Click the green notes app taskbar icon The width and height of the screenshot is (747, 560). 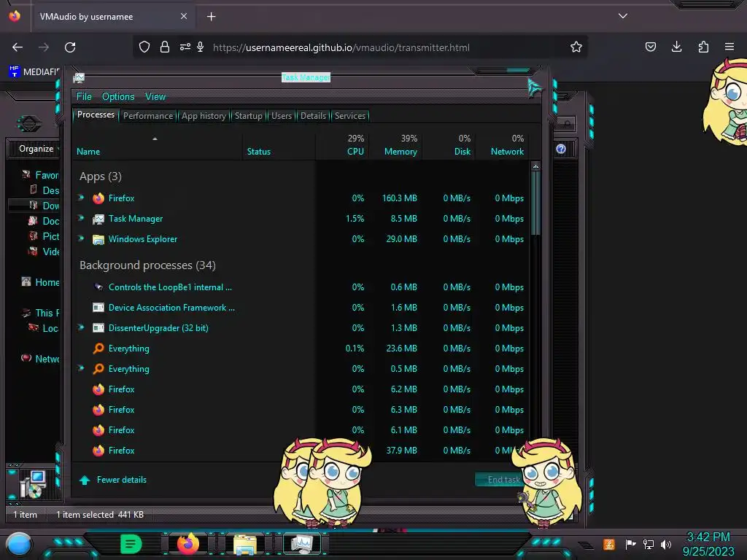[131, 543]
